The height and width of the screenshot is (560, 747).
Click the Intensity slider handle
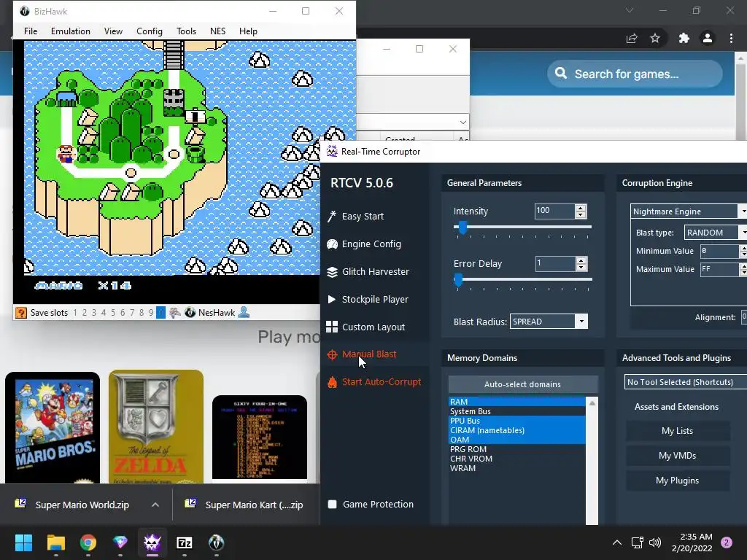pyautogui.click(x=462, y=227)
